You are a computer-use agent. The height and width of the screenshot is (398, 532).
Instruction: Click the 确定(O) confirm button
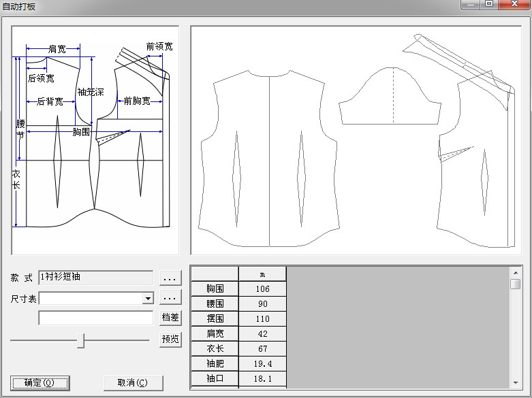pos(40,382)
